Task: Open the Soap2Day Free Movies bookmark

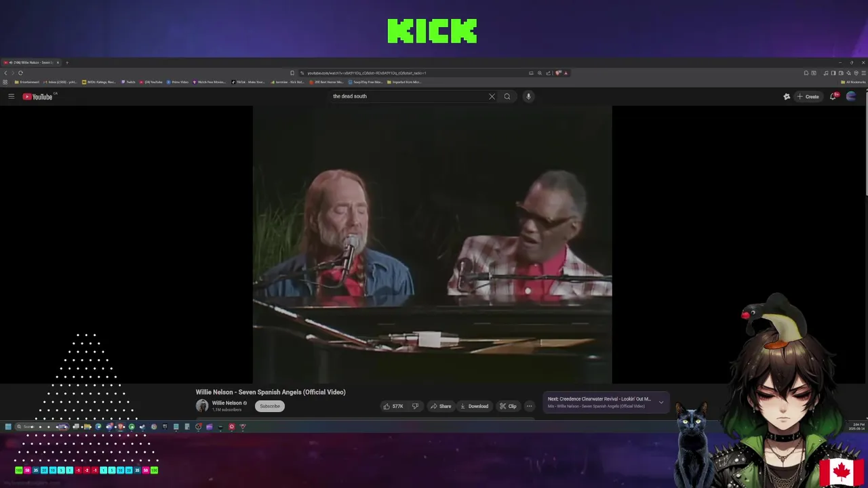Action: point(366,82)
